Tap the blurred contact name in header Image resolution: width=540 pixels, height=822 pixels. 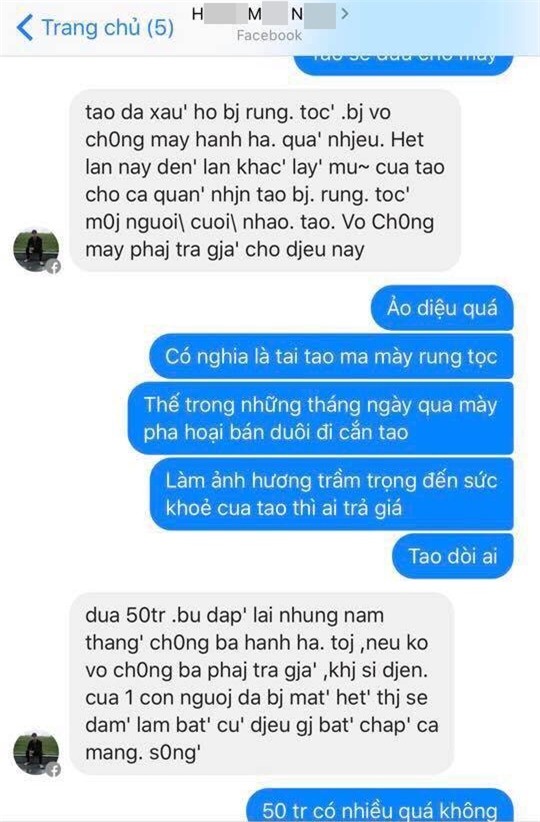pos(264,14)
